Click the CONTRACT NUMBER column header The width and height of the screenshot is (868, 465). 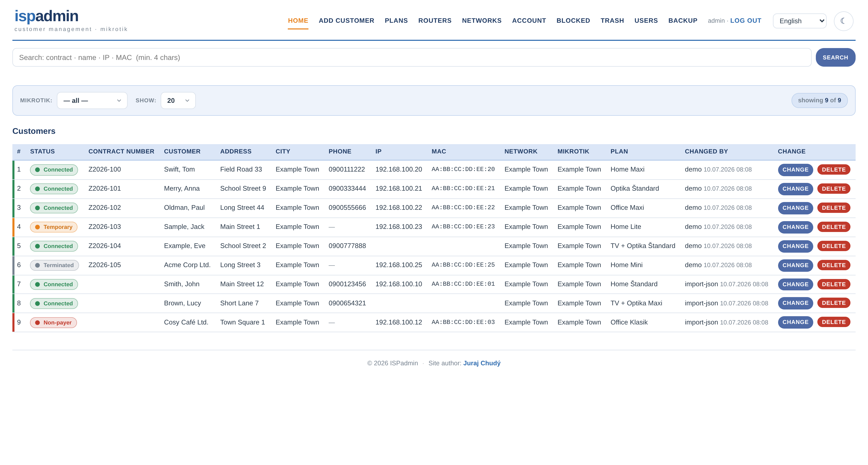point(121,151)
